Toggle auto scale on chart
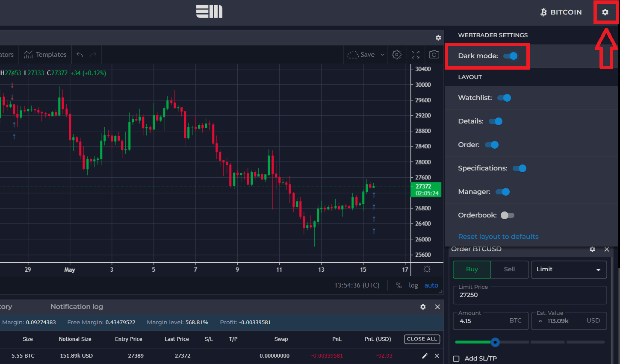This screenshot has width=620, height=364. pyautogui.click(x=431, y=285)
